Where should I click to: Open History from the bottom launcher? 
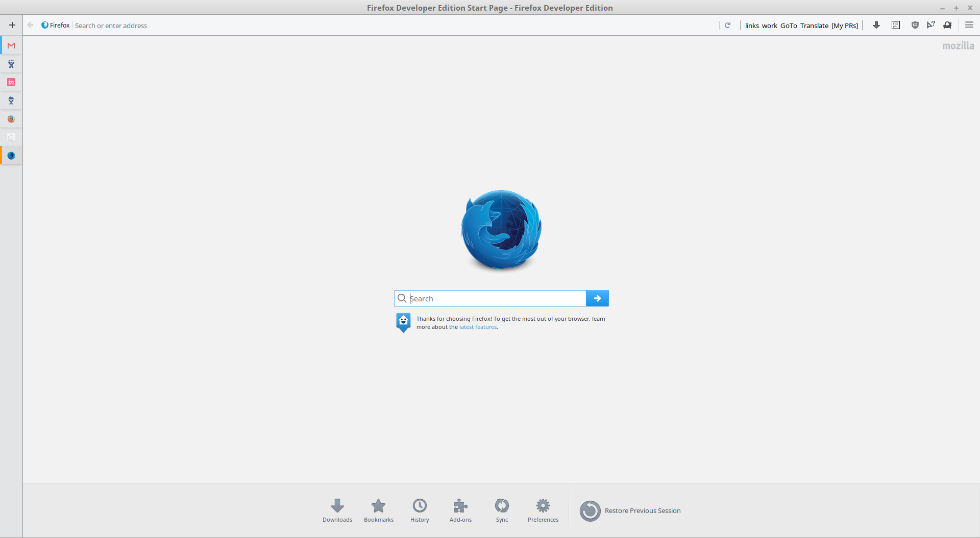(x=420, y=510)
